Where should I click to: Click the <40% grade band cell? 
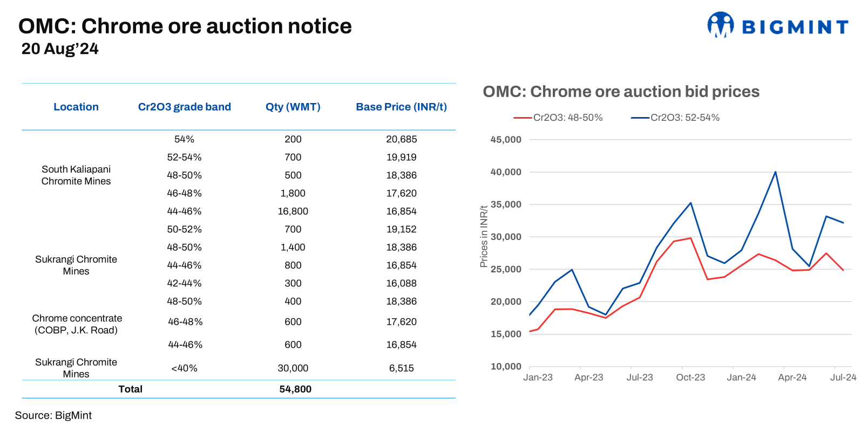pos(184,368)
